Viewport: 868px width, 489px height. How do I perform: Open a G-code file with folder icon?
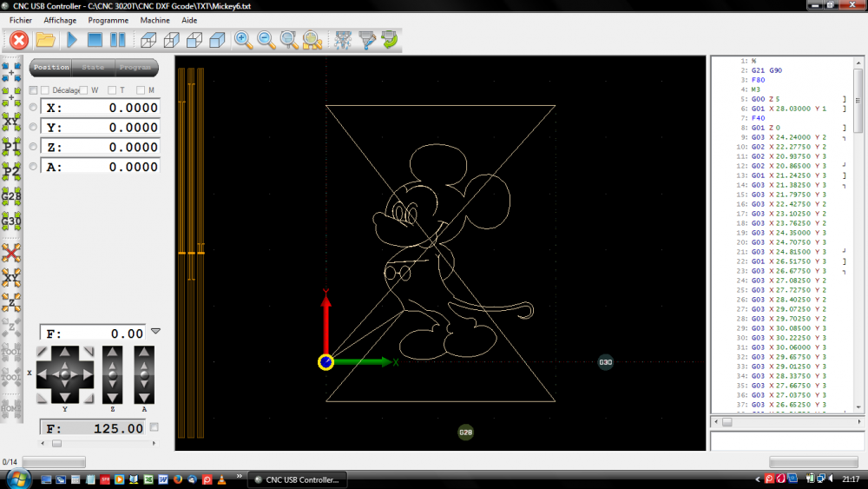[45, 40]
